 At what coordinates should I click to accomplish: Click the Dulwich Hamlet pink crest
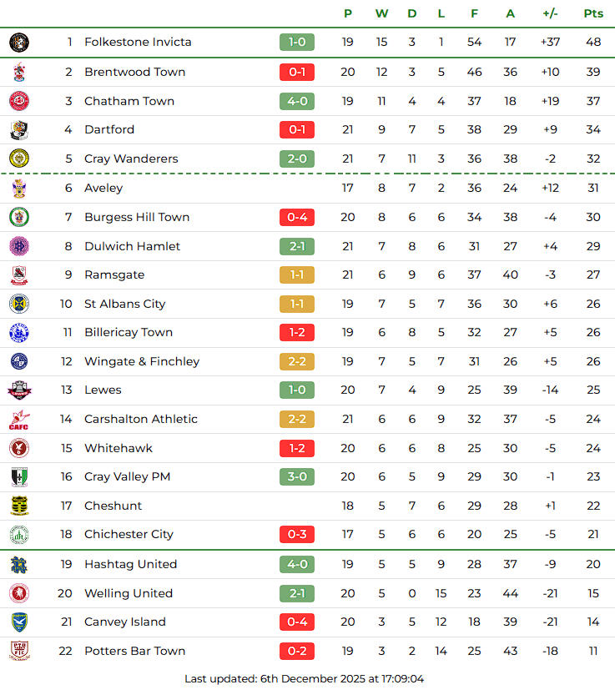(x=18, y=246)
